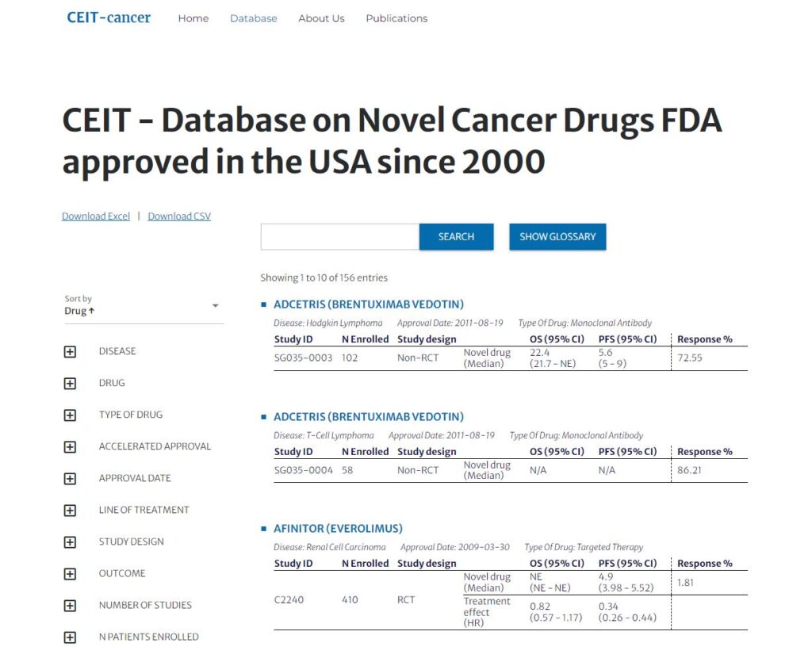
Task: Open the Publications menu item
Action: tap(396, 18)
